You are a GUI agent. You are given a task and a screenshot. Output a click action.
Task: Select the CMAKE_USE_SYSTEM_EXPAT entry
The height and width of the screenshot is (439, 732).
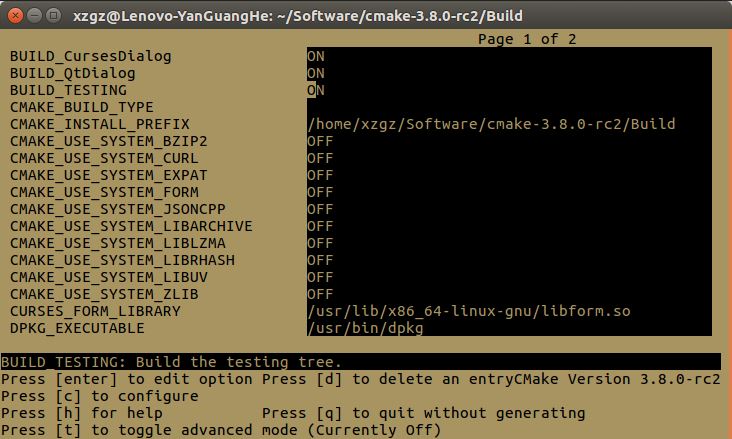(x=108, y=175)
